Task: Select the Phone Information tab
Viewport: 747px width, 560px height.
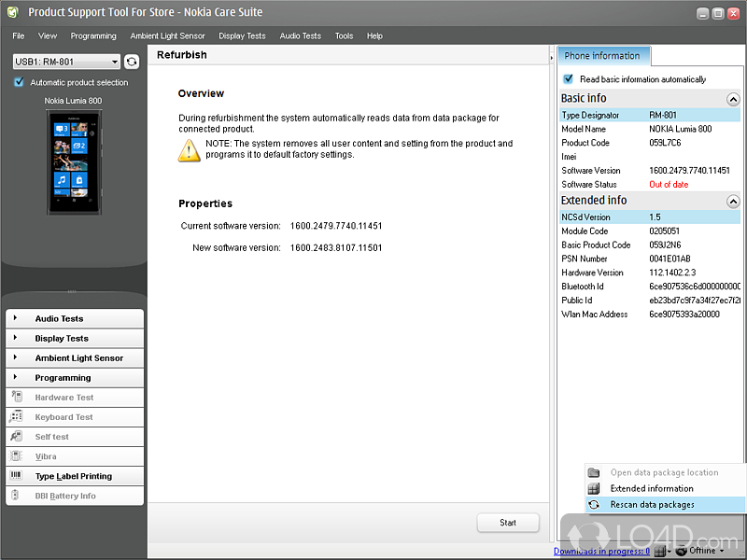Action: click(602, 56)
